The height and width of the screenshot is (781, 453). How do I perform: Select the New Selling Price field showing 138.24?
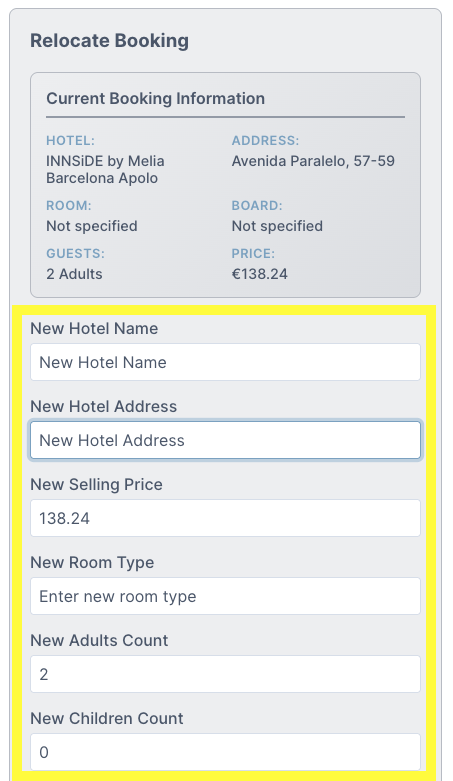[225, 518]
